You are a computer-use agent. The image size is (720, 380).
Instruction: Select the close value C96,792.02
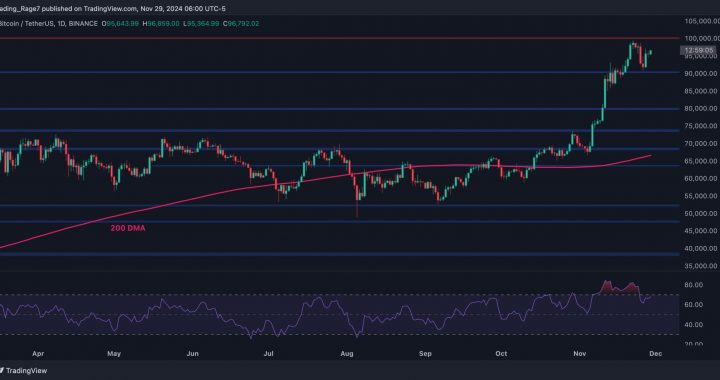pos(240,23)
